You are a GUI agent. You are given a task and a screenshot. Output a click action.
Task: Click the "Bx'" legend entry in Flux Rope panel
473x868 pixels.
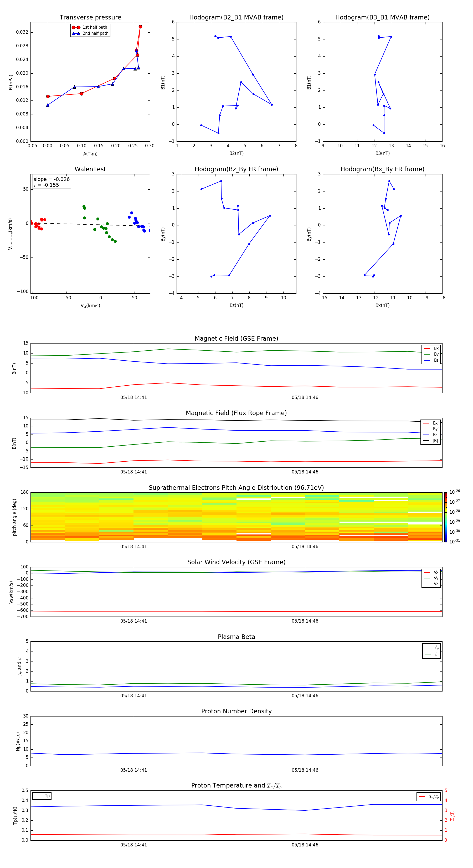click(x=431, y=423)
